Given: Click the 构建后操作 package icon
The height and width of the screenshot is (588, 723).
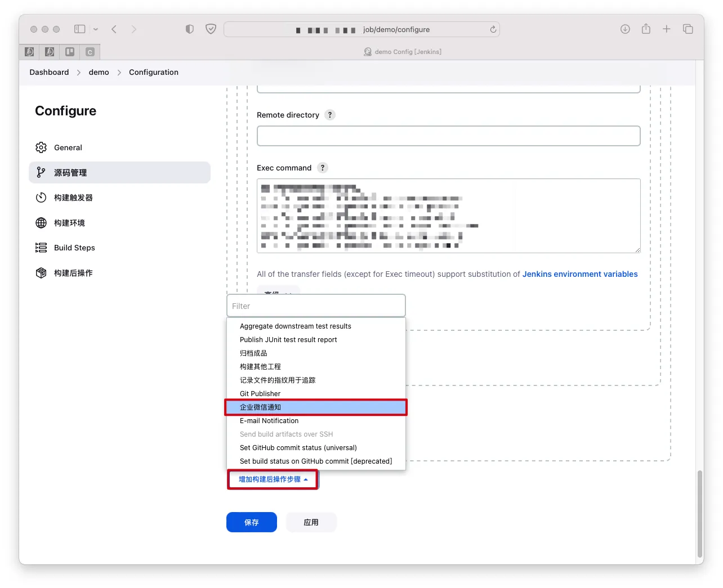Looking at the screenshot, I should pos(41,273).
